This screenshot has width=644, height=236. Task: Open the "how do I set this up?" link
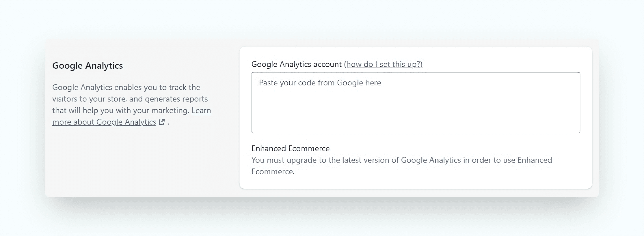[383, 64]
